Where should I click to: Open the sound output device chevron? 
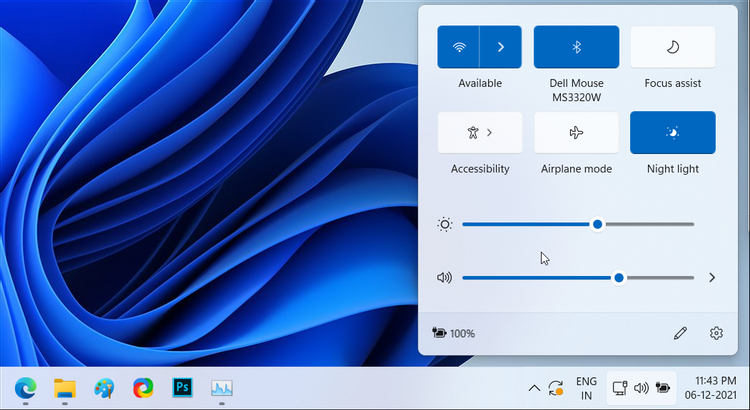(x=712, y=277)
